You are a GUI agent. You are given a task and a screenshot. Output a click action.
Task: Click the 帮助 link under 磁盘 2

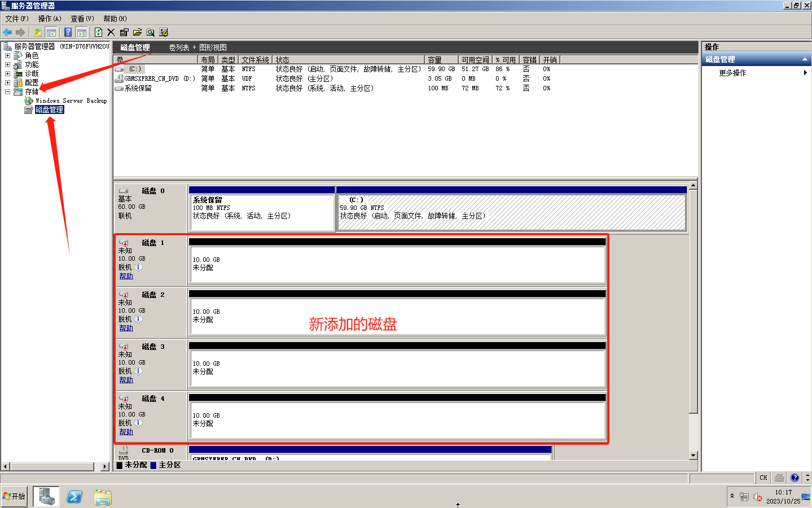(126, 328)
